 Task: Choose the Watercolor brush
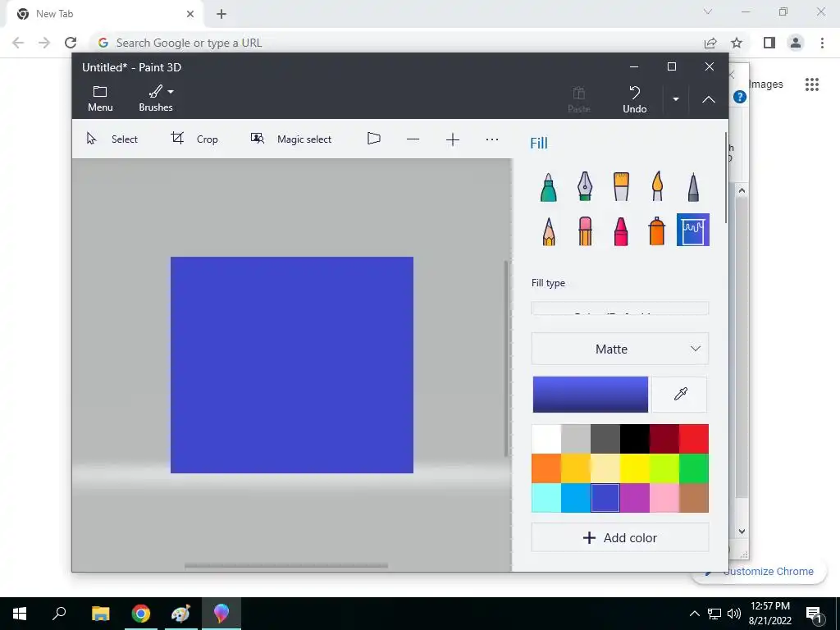tap(657, 187)
